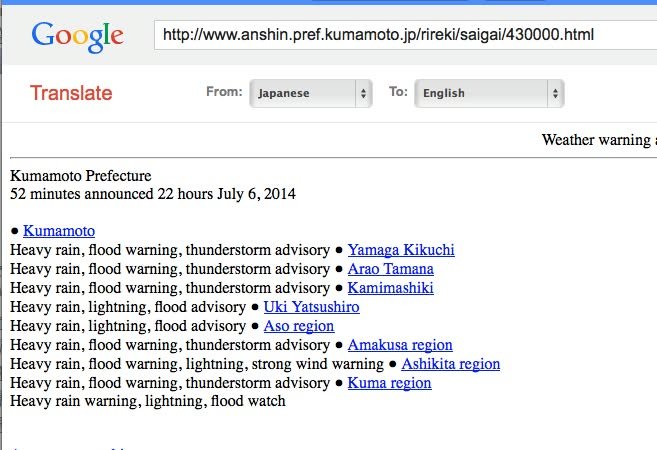Screen dimensions: 657x450
Task: Click the final "flood watch" warning line
Action: click(x=147, y=401)
